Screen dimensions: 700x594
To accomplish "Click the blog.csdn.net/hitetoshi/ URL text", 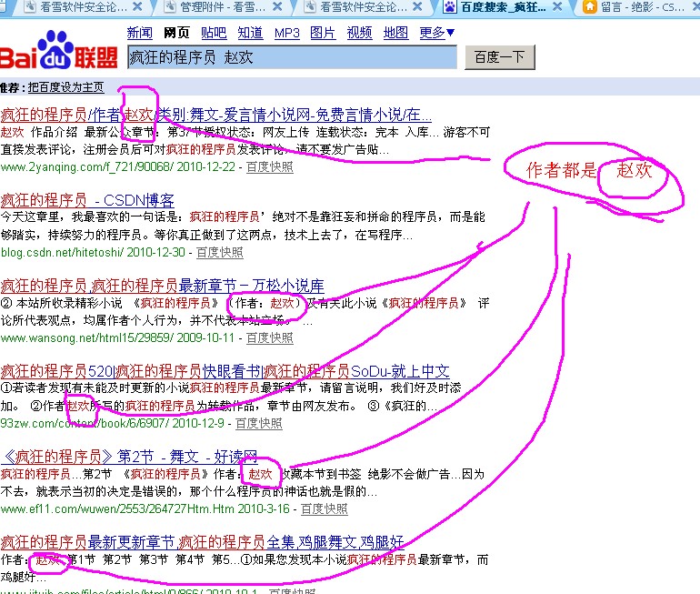I will (x=62, y=252).
